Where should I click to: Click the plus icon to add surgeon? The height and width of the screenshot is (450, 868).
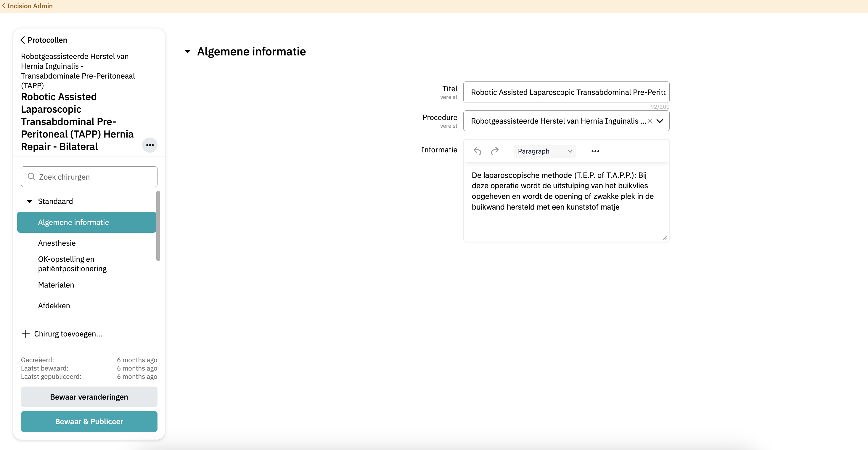[x=26, y=333]
